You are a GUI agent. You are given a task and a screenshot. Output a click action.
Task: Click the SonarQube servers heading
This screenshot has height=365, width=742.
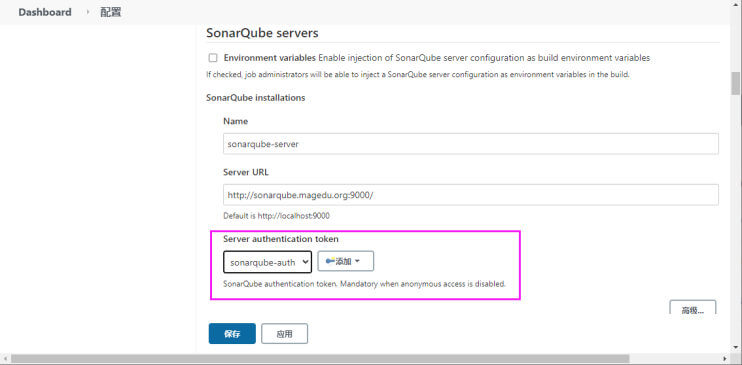click(x=262, y=33)
